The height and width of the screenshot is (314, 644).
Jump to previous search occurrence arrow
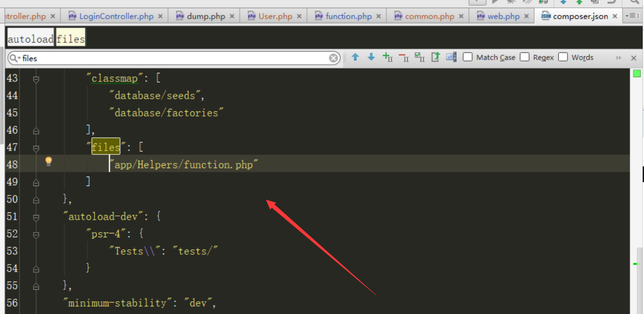[x=356, y=57]
